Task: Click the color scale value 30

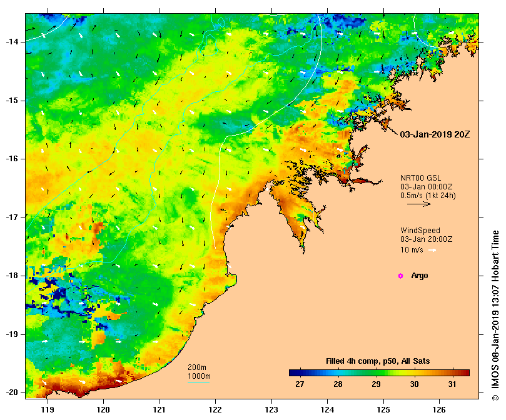Action: [x=414, y=384]
